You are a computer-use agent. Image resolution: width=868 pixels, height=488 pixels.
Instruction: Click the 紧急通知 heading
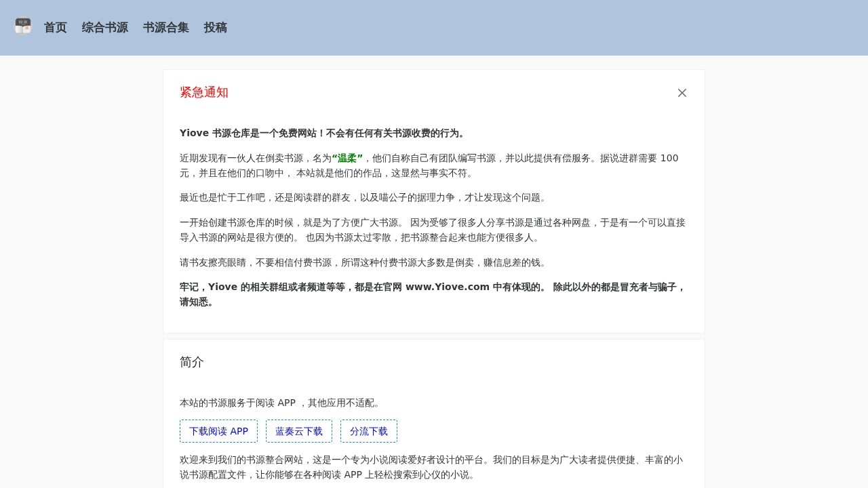click(203, 92)
